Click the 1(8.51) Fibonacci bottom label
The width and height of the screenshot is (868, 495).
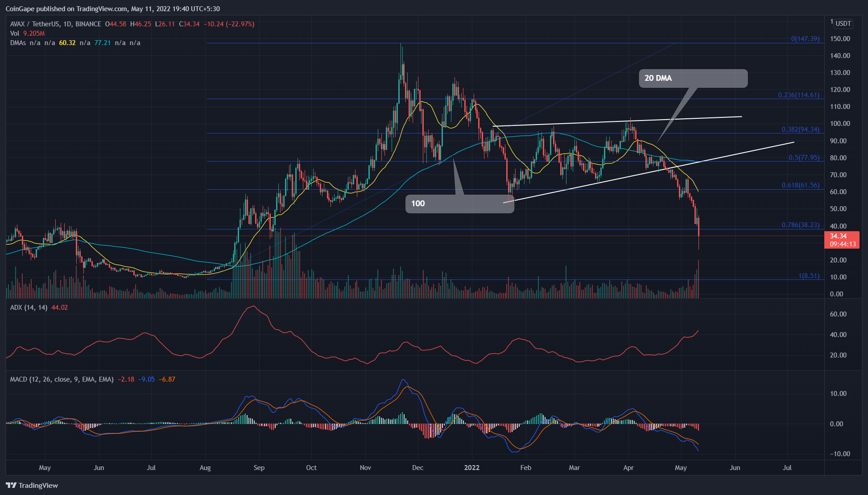point(809,276)
